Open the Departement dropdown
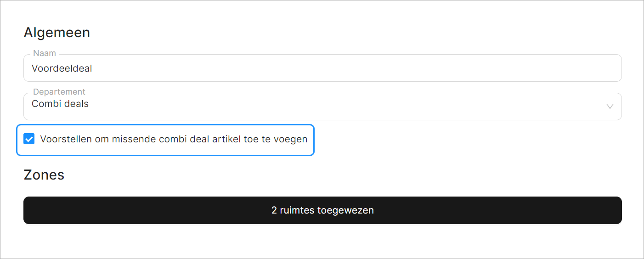This screenshot has height=259, width=644. (322, 107)
